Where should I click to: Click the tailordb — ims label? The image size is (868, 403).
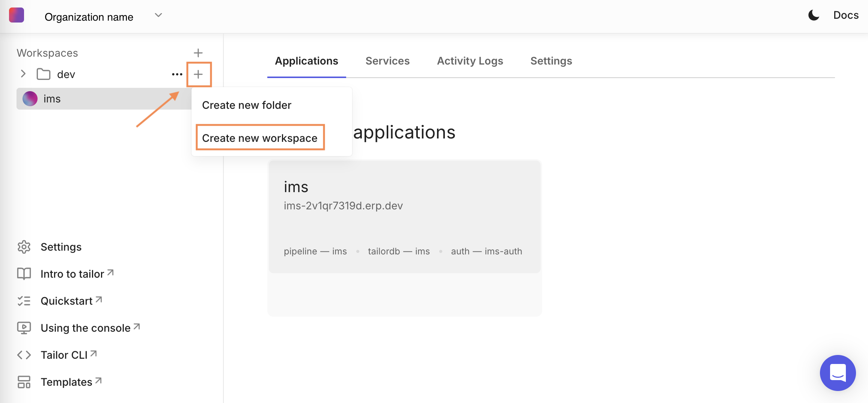click(x=399, y=251)
